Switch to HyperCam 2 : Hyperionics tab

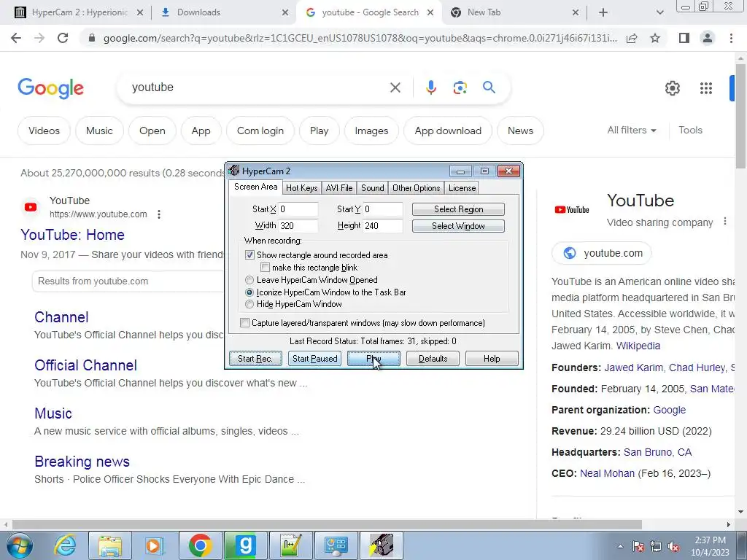pyautogui.click(x=80, y=12)
